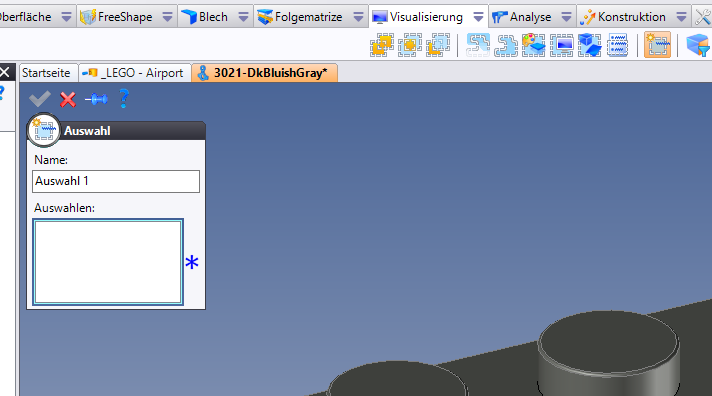Click the overlapping orange squares selection icon
The height and width of the screenshot is (396, 712).
(382, 45)
